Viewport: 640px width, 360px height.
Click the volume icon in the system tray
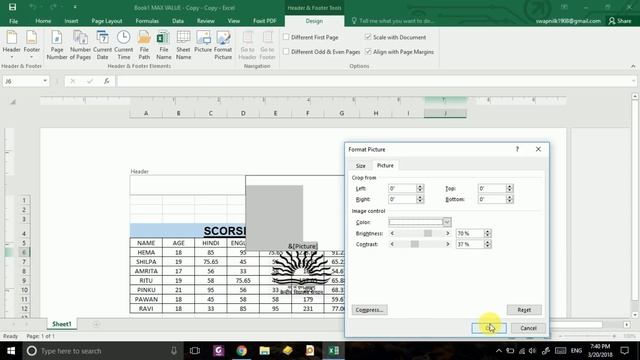click(x=532, y=351)
